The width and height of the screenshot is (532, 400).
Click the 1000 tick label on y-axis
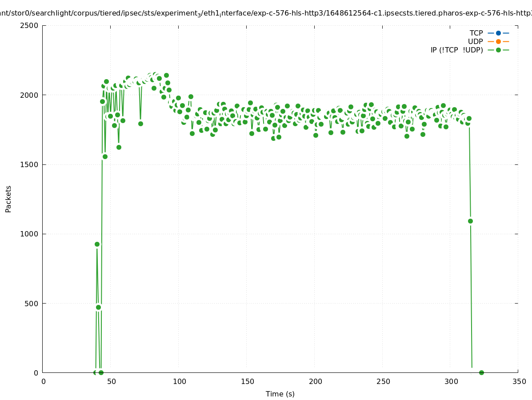[30, 234]
